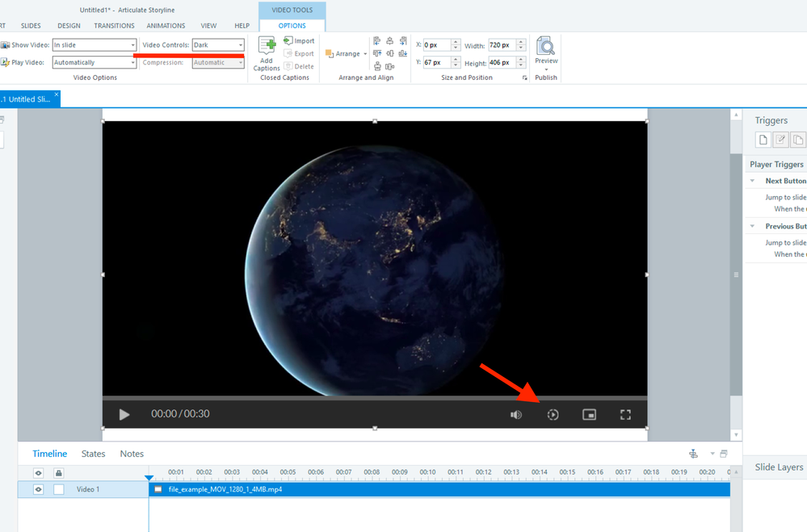Mute the video with the volume icon

[516, 414]
